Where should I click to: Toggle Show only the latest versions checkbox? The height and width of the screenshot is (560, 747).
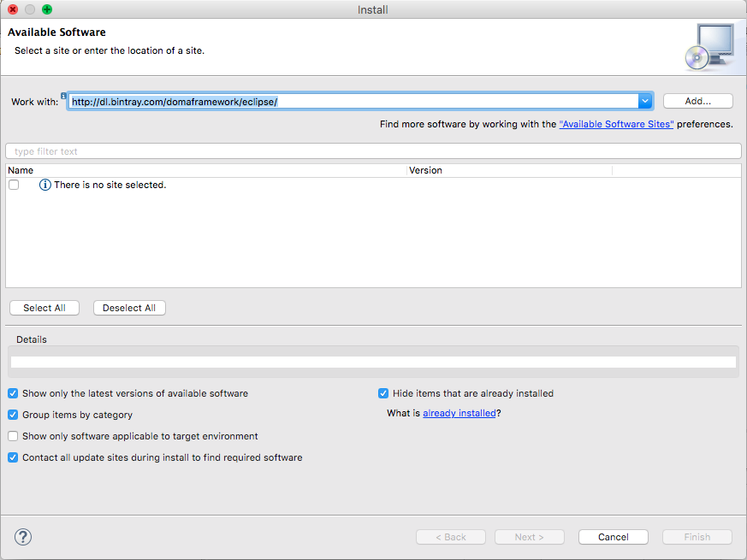point(13,393)
